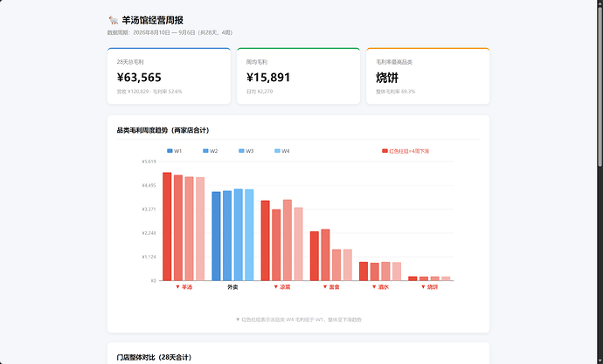Toggle the red 红色柱组=4周下滑 legend entry
603x364 pixels.
(x=405, y=151)
